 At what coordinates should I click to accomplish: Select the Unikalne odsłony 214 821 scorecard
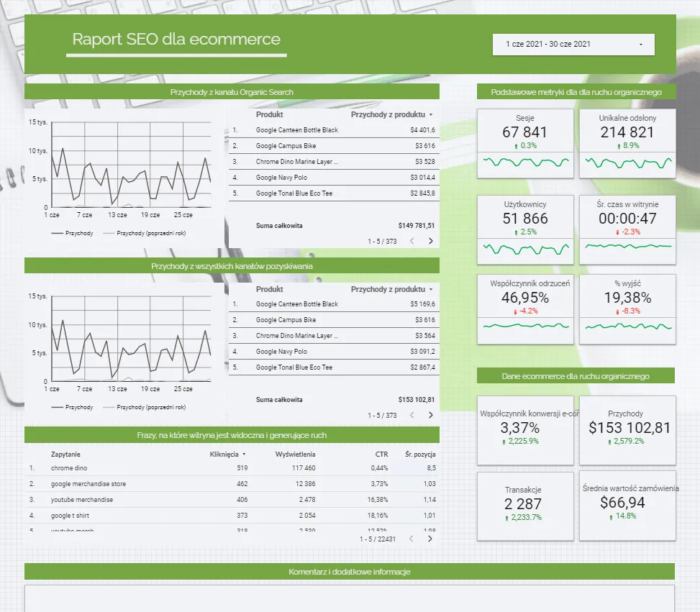tap(627, 143)
